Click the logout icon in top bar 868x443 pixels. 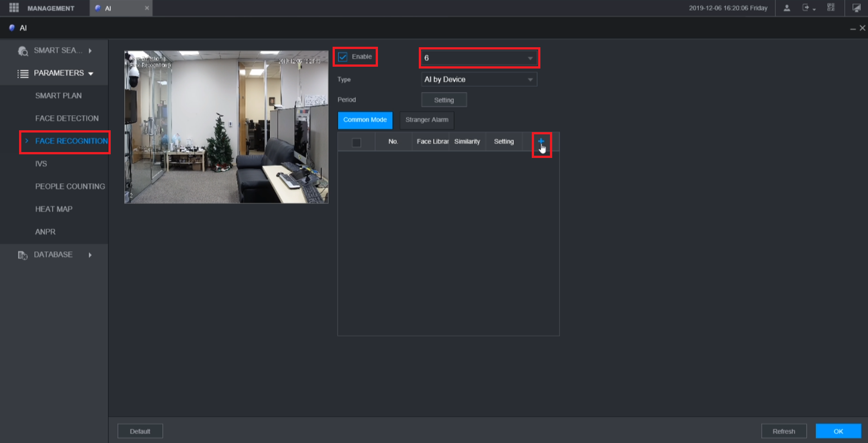tap(805, 8)
